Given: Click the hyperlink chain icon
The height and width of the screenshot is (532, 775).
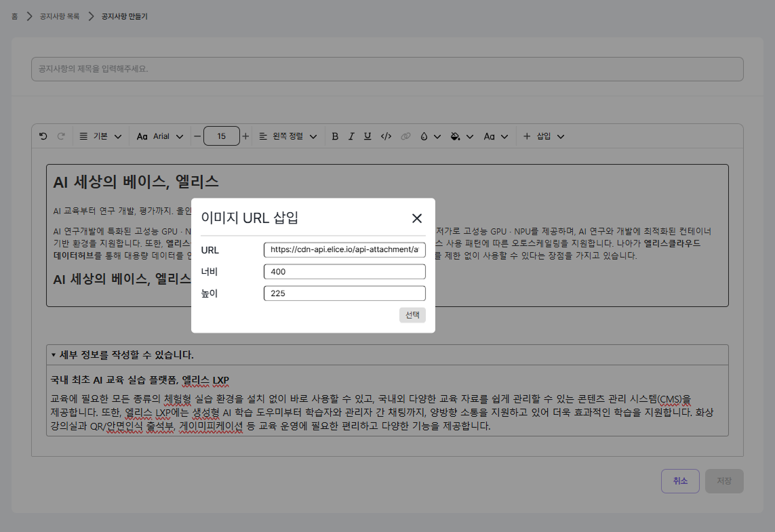Looking at the screenshot, I should pos(405,136).
